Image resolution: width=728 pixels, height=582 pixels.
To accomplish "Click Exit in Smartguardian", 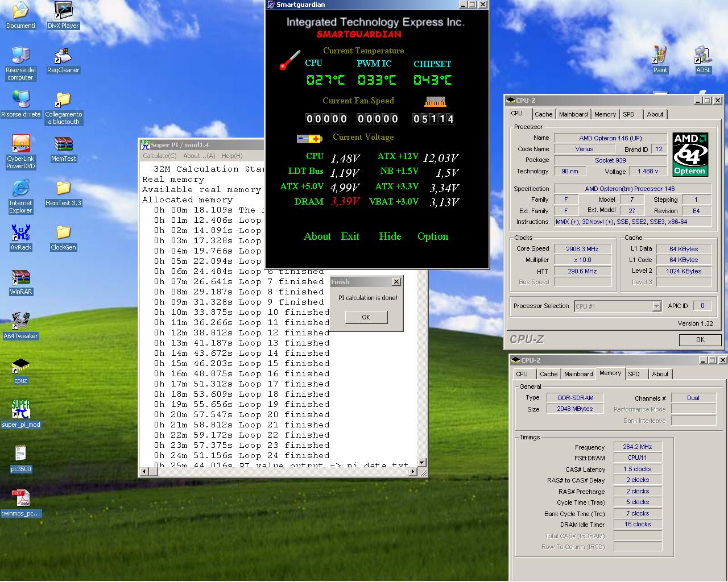I will (x=350, y=236).
